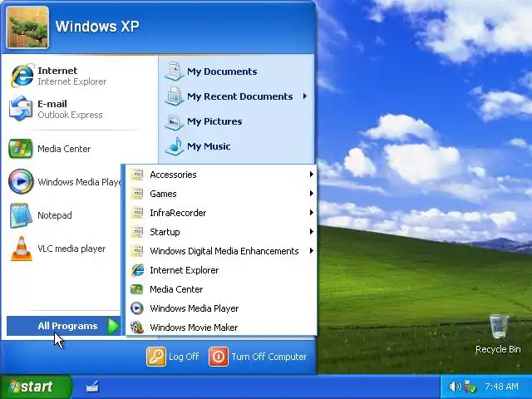This screenshot has width=532, height=399.
Task: Click the green All Programs arrow
Action: [x=113, y=326]
